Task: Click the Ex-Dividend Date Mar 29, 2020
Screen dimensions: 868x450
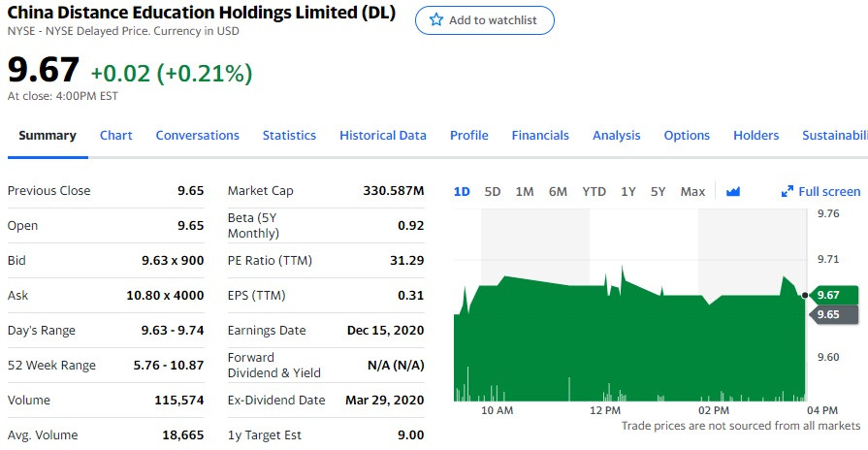Action: [385, 400]
